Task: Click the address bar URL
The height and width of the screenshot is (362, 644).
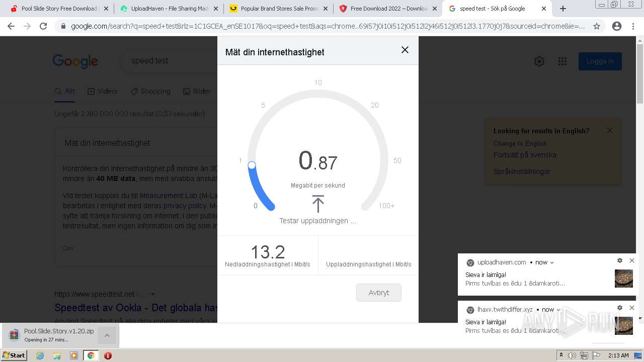Action: click(328, 26)
